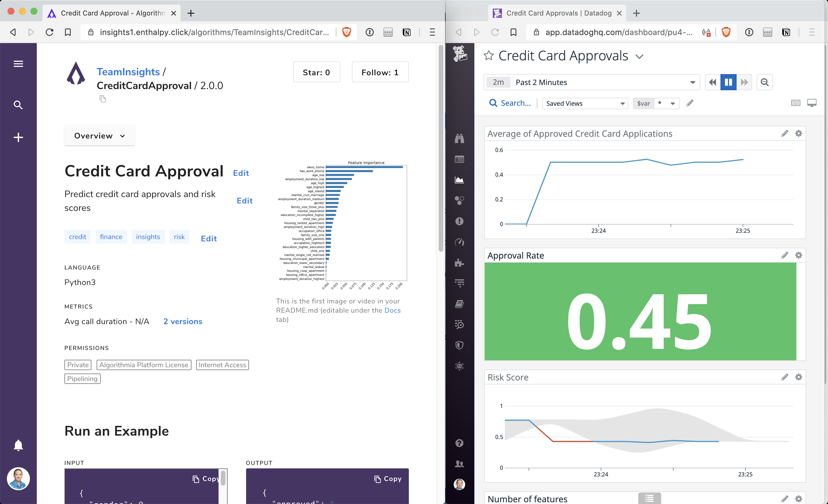Open the Notebooks icon in Datadog sidebar
Viewport: 828px width, 504px height.
point(459,304)
